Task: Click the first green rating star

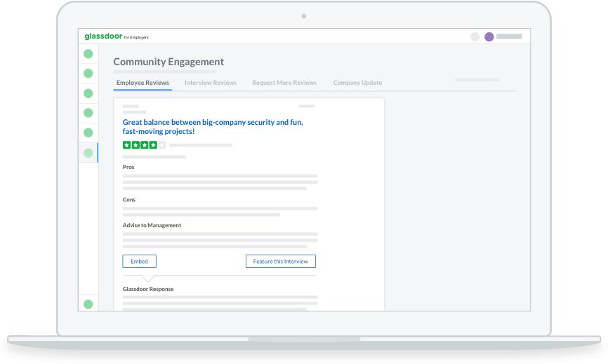Action: (127, 145)
